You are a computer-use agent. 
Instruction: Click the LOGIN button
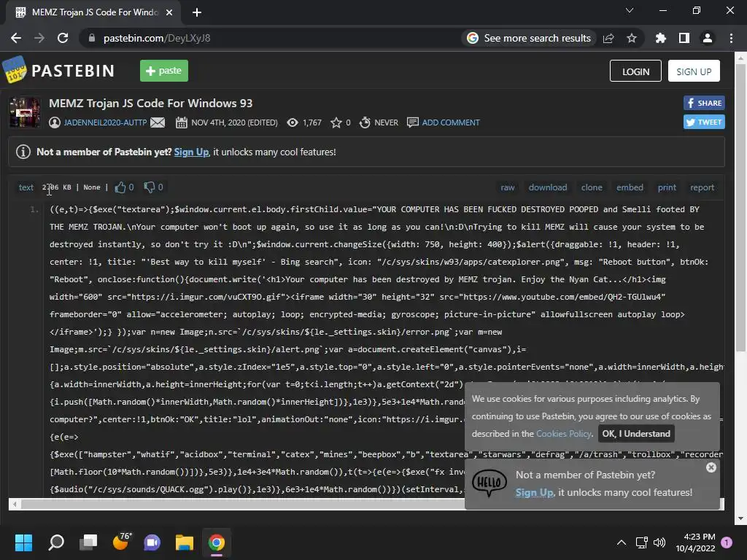(x=635, y=71)
